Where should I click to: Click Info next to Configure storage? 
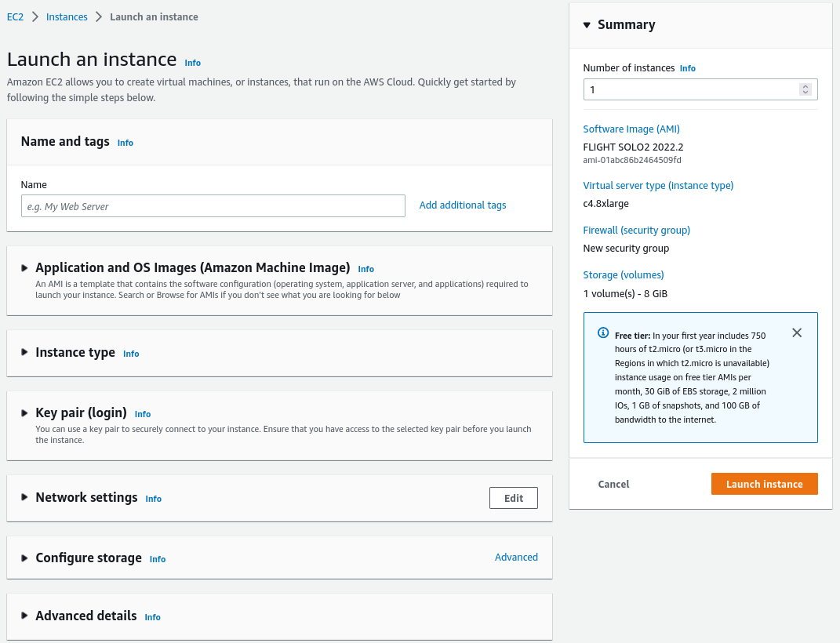point(157,559)
